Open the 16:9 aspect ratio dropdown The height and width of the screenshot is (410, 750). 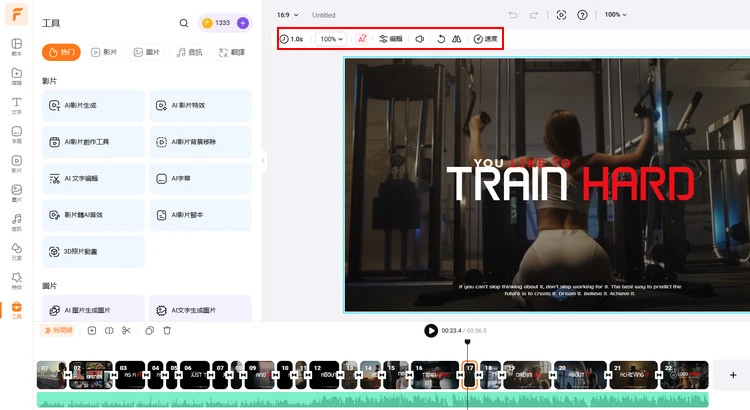coord(287,15)
